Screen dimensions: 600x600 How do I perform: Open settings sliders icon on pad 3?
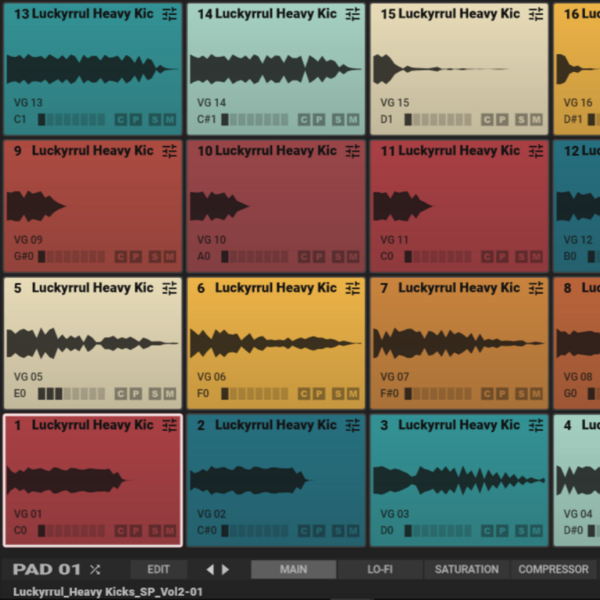[536, 425]
